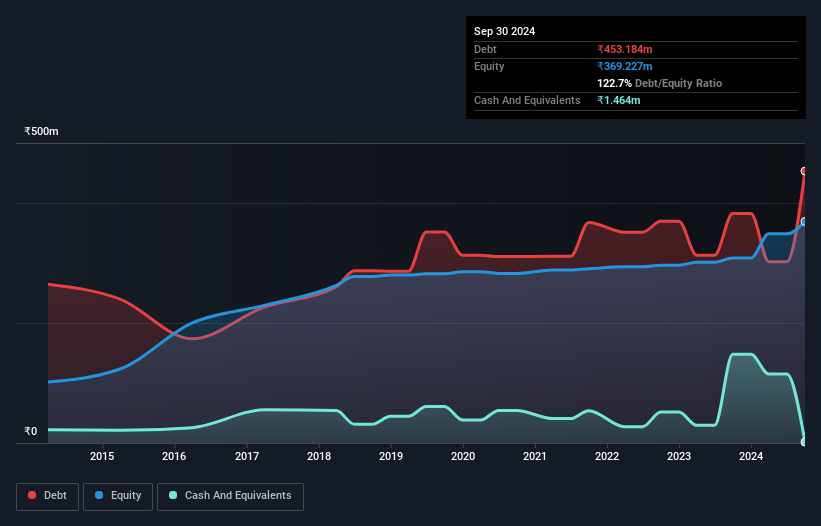The image size is (821, 526).
Task: Click the ₹369.227m equity value
Action: point(625,66)
